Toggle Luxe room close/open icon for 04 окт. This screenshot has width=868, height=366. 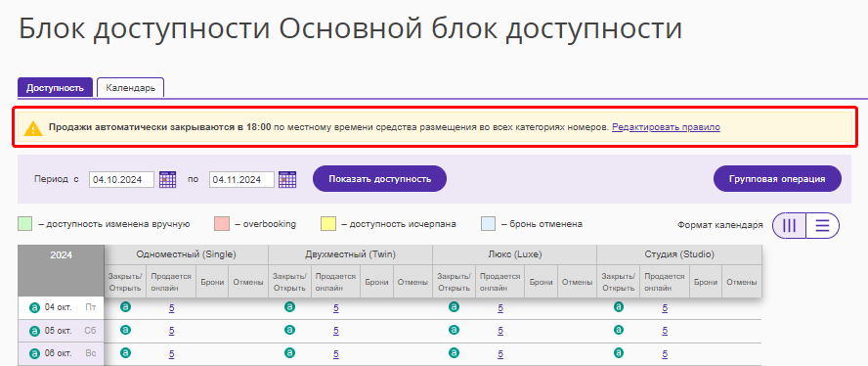(x=454, y=306)
